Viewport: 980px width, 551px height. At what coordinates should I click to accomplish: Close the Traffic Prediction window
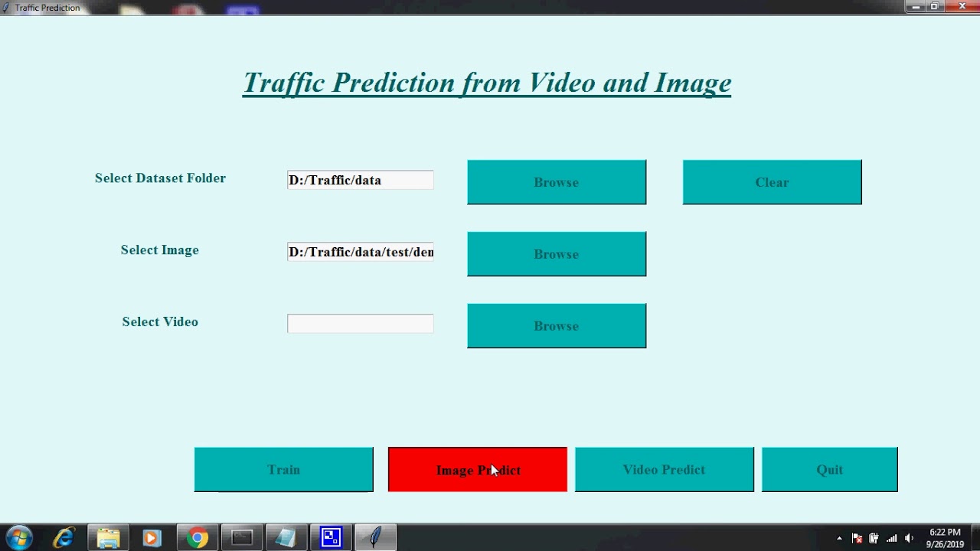(x=962, y=7)
